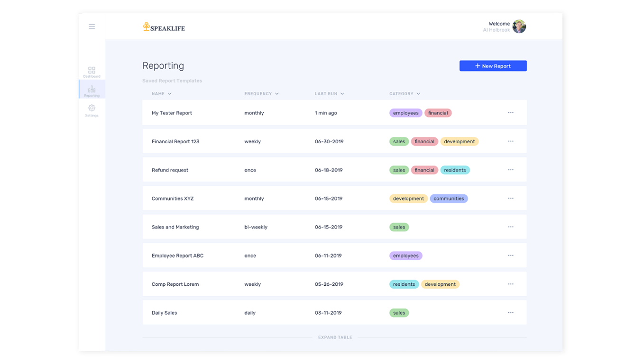Click the sales tag on Financial Report 123
Viewport: 644px width, 364px height.
click(399, 141)
